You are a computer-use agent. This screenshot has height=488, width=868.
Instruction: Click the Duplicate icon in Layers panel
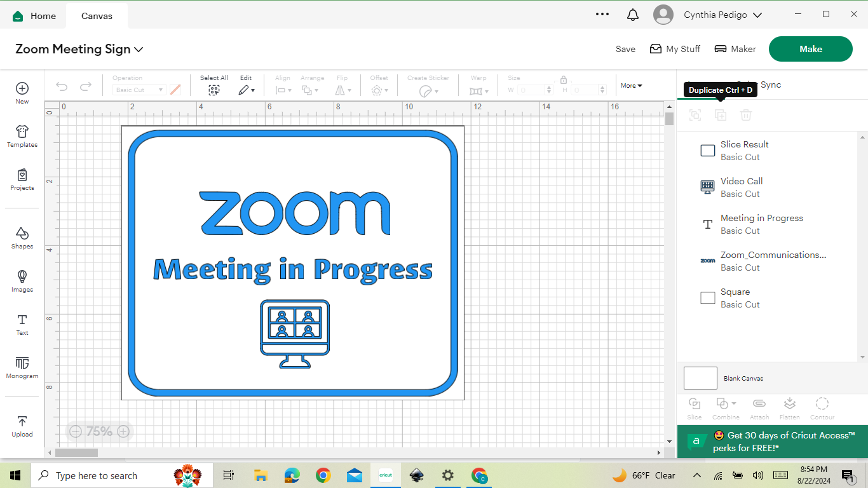coord(721,115)
